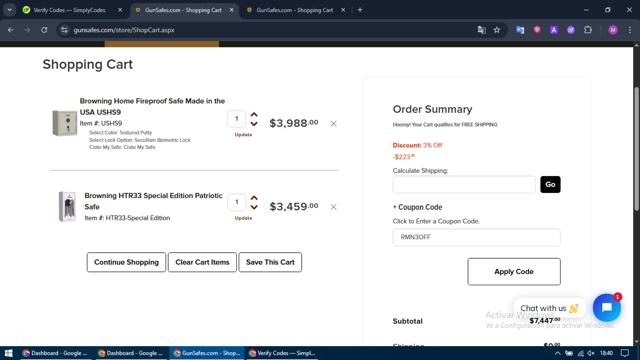Click the Discount: 3% Off text
640x360 pixels.
(417, 145)
